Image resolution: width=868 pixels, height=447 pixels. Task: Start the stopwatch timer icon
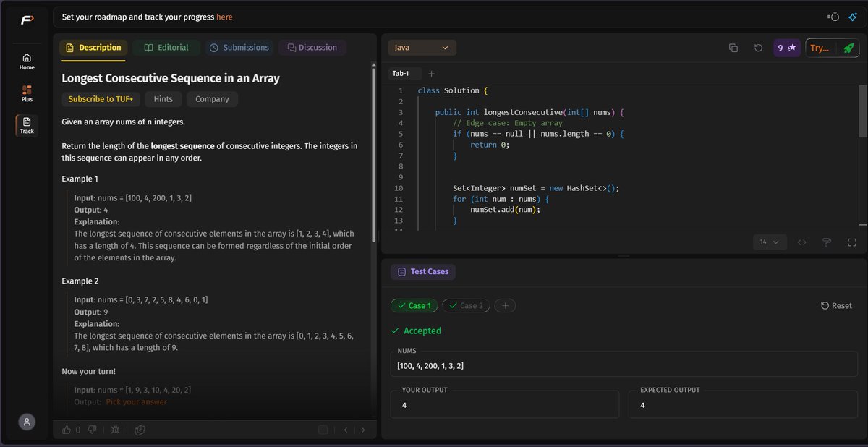[x=834, y=17]
